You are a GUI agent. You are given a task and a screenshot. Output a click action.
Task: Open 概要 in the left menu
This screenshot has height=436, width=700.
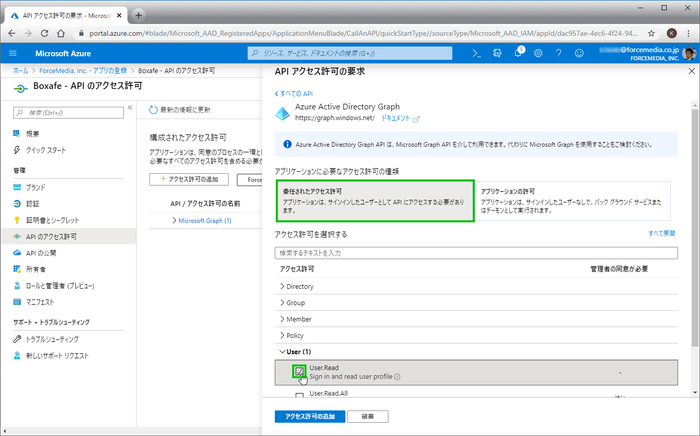coord(33,133)
